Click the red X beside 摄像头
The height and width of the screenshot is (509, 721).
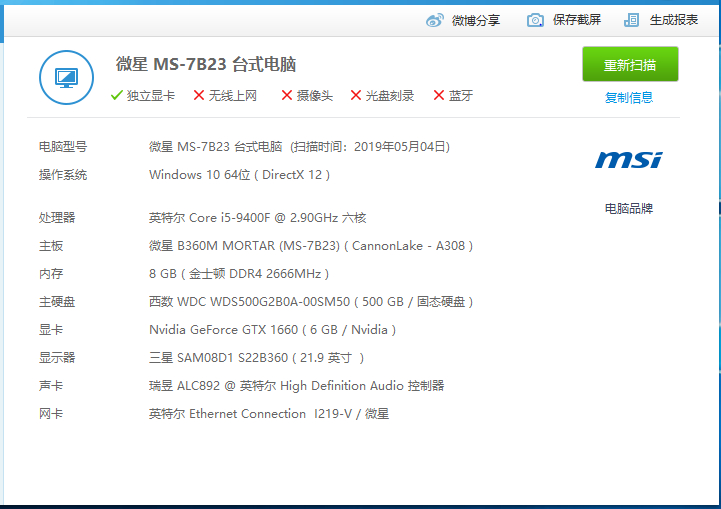coord(286,95)
